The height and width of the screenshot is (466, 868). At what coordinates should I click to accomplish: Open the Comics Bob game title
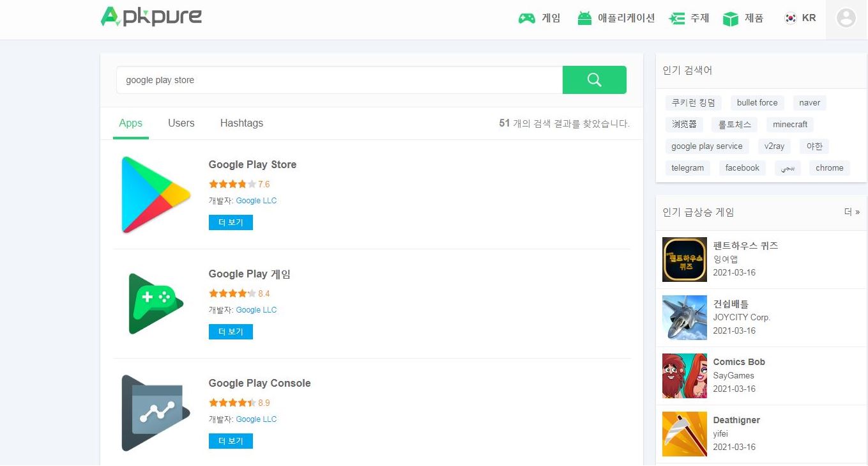[x=739, y=362]
